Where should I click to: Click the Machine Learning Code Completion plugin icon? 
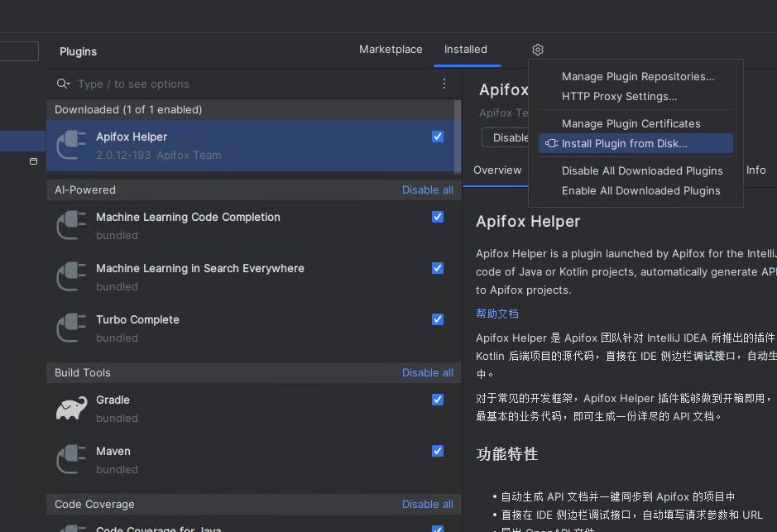(71, 225)
